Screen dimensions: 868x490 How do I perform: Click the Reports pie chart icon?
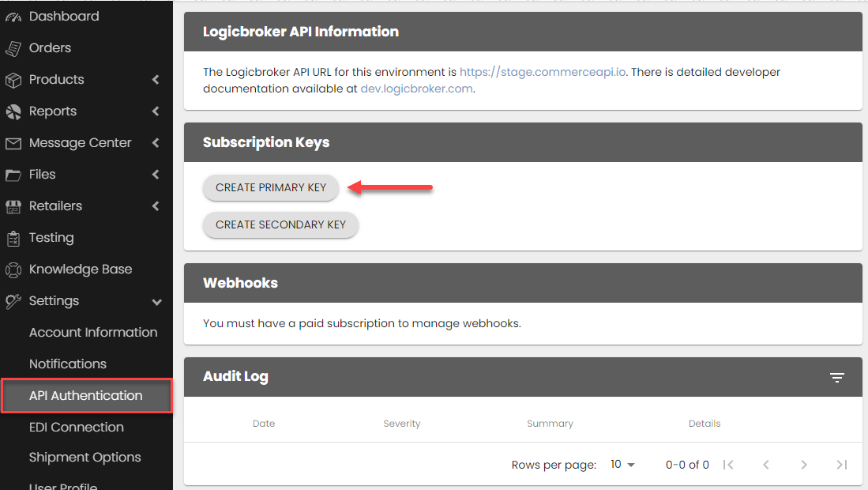(x=13, y=111)
